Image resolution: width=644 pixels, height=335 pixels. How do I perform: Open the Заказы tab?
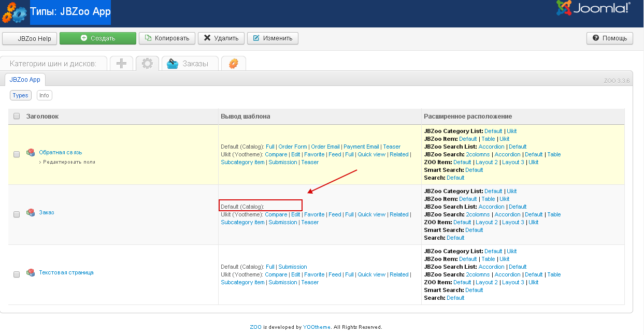[190, 63]
